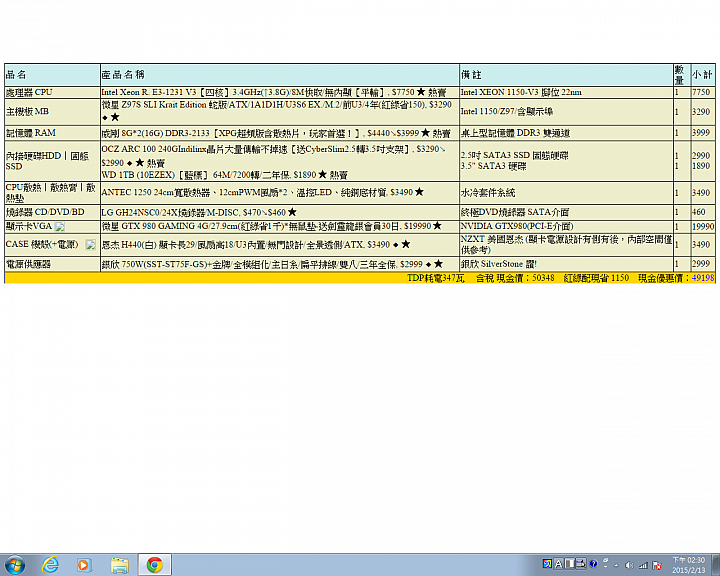Select the 電源供應器 row label

[28, 264]
